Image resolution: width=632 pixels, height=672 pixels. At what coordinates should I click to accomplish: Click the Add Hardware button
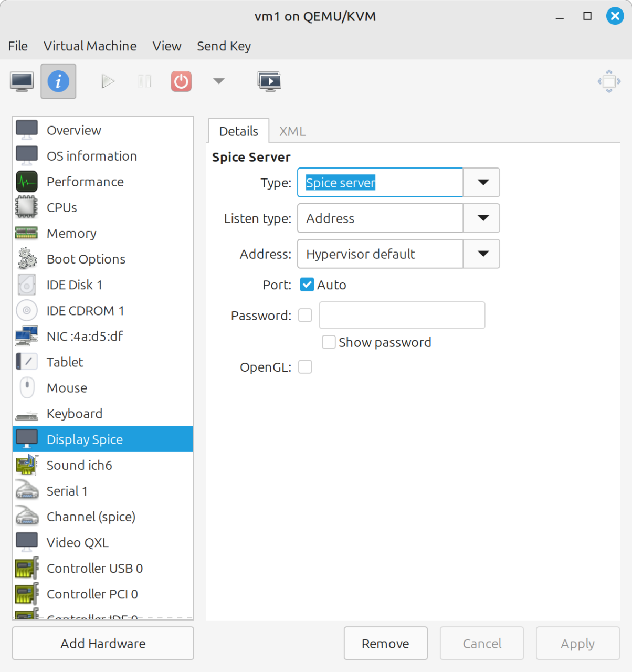click(103, 643)
